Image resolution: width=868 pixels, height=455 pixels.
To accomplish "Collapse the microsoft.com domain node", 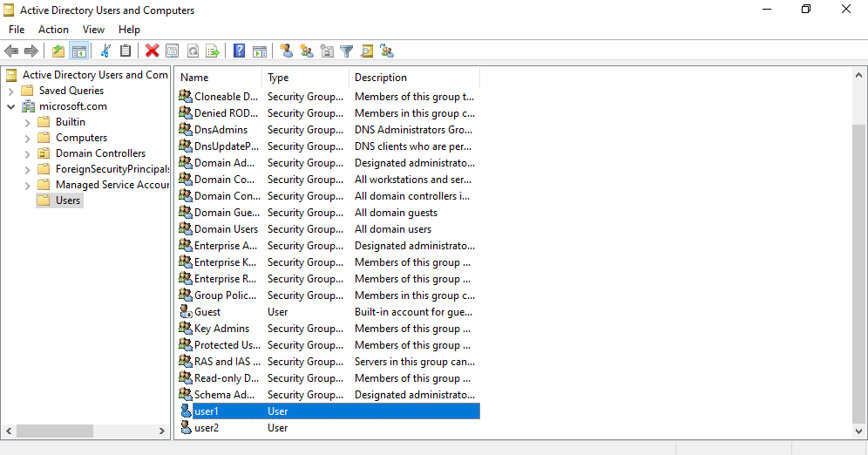I will tap(11, 106).
